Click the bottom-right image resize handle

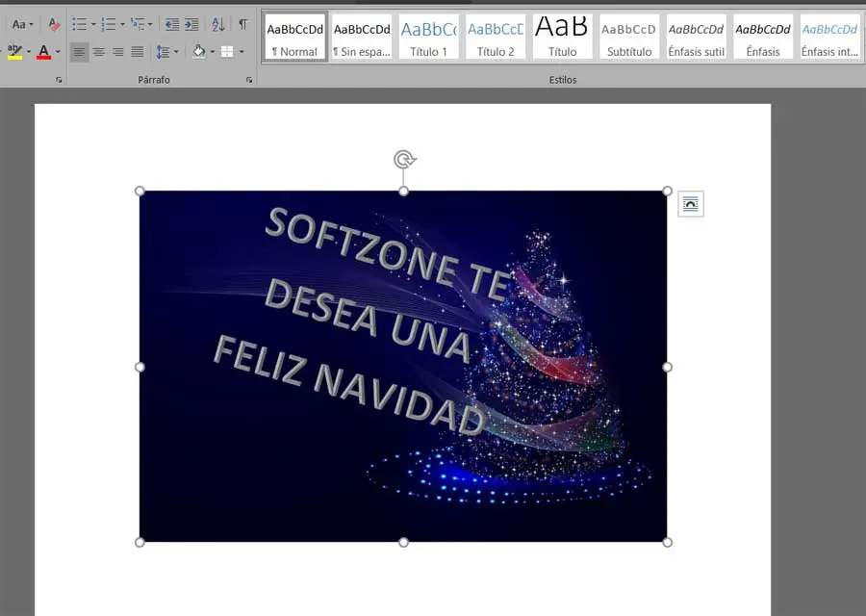[x=667, y=543]
